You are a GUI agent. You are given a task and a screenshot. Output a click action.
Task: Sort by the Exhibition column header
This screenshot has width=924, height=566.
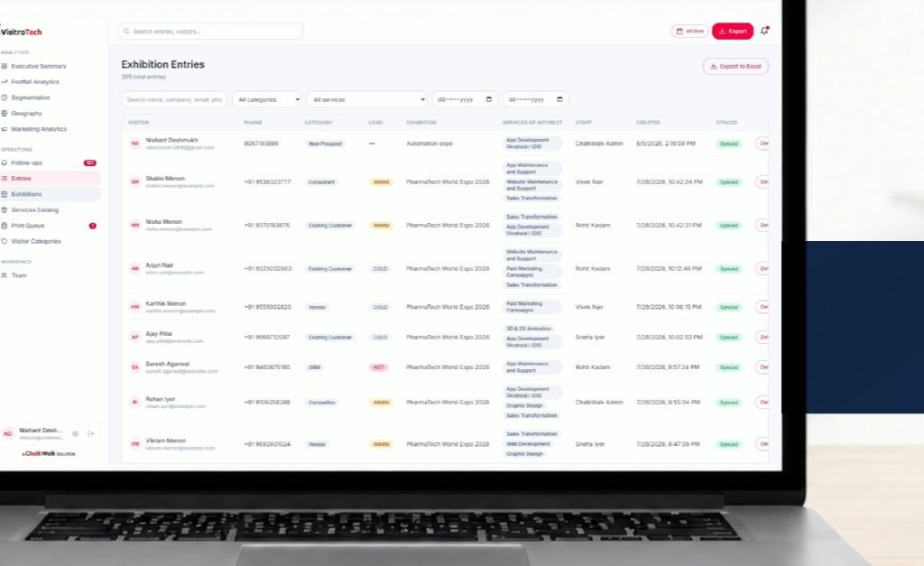point(421,123)
